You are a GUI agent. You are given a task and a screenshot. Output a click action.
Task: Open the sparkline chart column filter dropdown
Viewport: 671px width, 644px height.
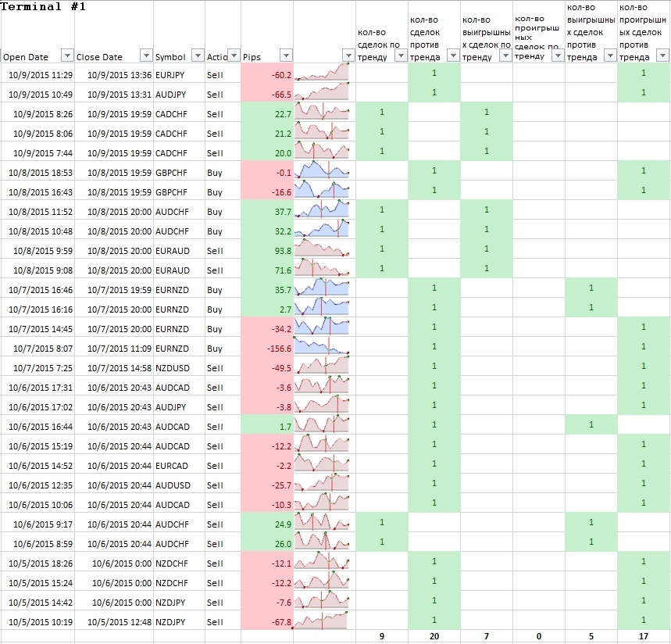(x=348, y=55)
